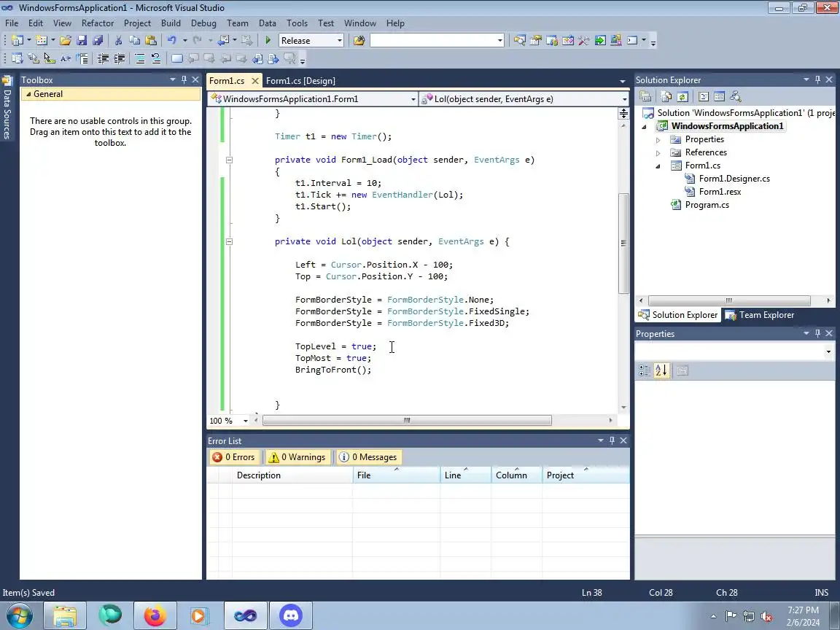The image size is (840, 630).
Task: Comment out selected lines icon
Action: pos(139,58)
